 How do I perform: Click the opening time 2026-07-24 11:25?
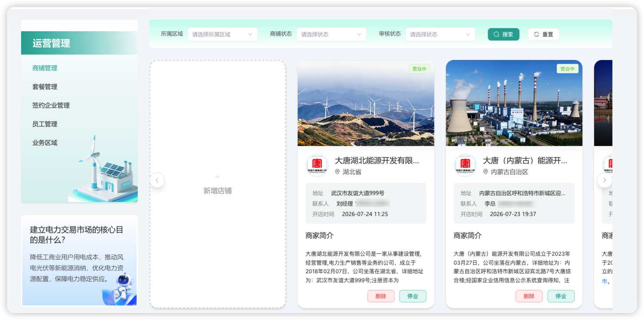coord(365,214)
